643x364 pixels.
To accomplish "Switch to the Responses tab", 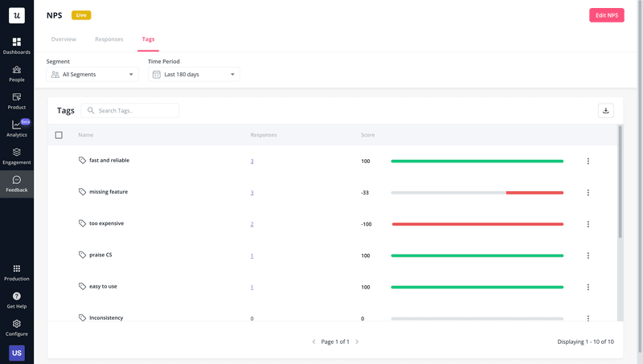I will [109, 39].
